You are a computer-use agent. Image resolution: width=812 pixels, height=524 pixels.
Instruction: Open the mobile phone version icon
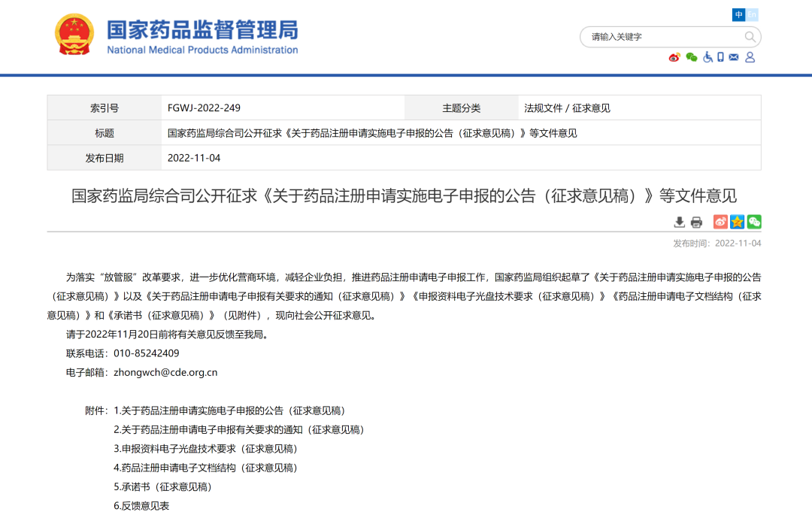pos(720,57)
